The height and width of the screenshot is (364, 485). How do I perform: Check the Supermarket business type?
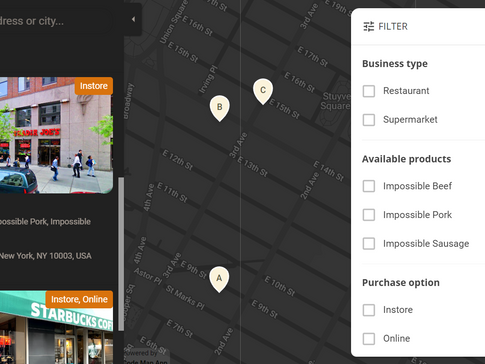click(369, 120)
